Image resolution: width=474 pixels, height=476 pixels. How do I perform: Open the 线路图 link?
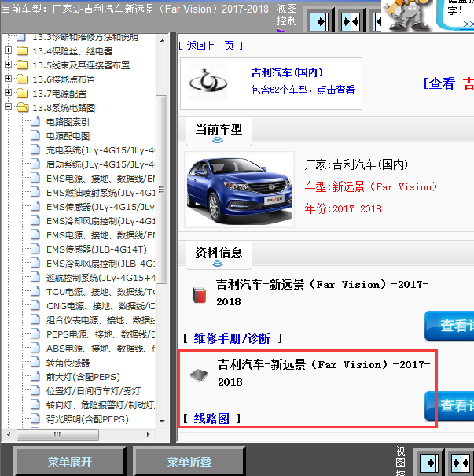pos(211,419)
